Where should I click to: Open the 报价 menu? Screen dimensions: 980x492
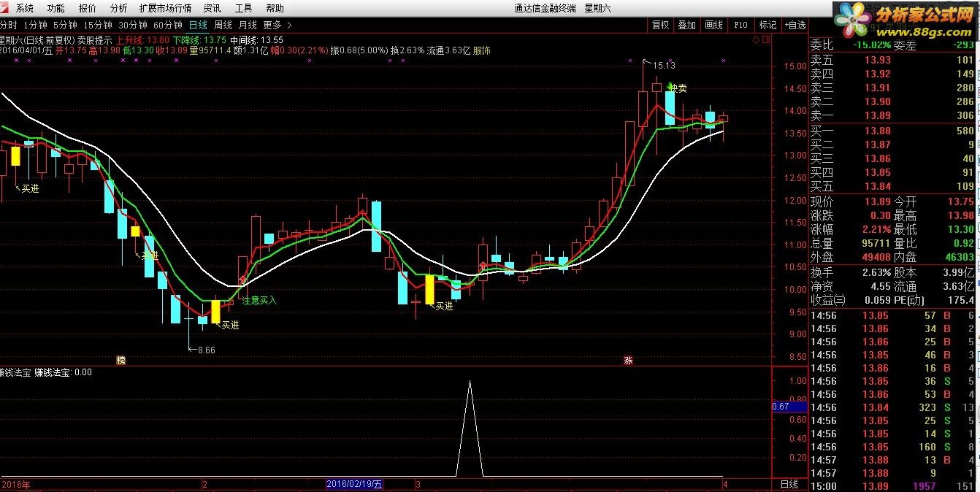click(x=87, y=8)
